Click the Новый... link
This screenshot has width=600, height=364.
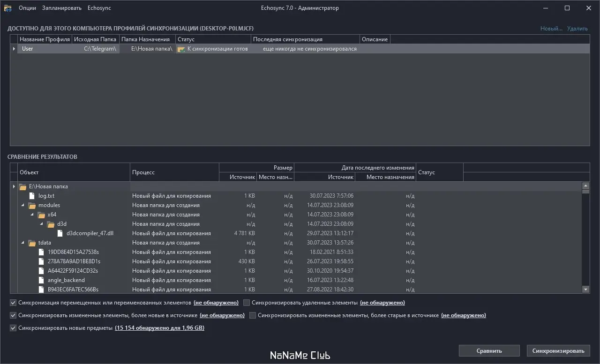coord(551,29)
